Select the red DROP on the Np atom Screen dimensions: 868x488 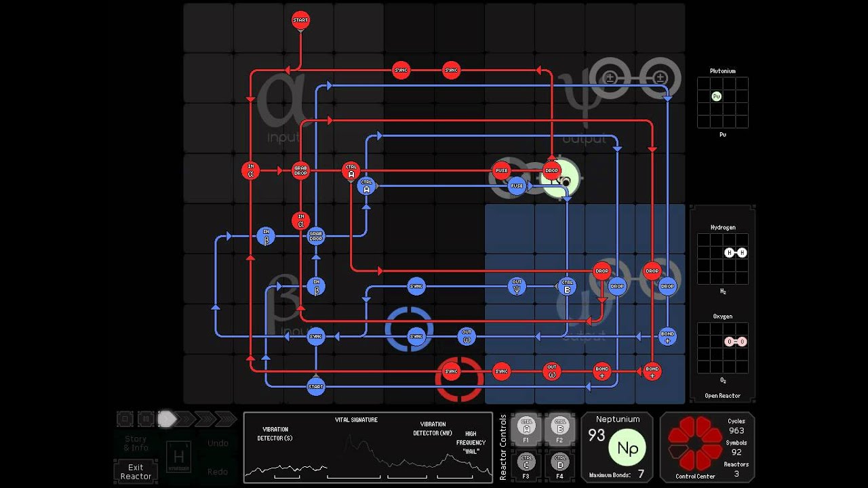click(x=552, y=171)
